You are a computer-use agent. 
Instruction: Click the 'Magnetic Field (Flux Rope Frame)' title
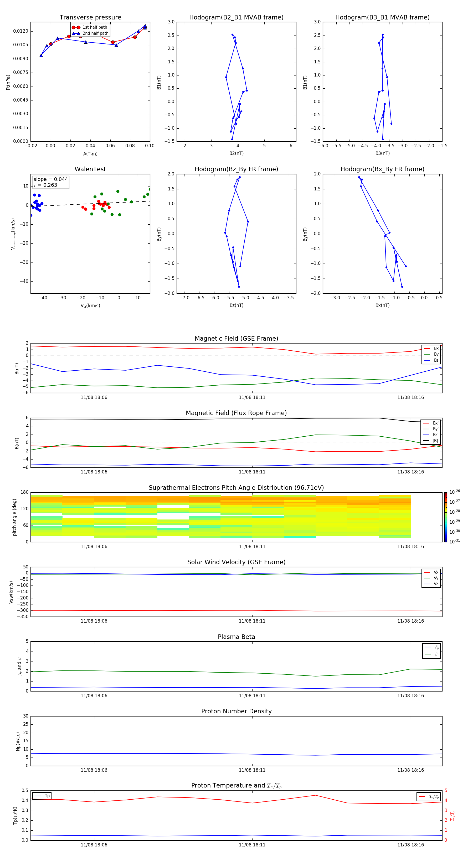coord(236,413)
